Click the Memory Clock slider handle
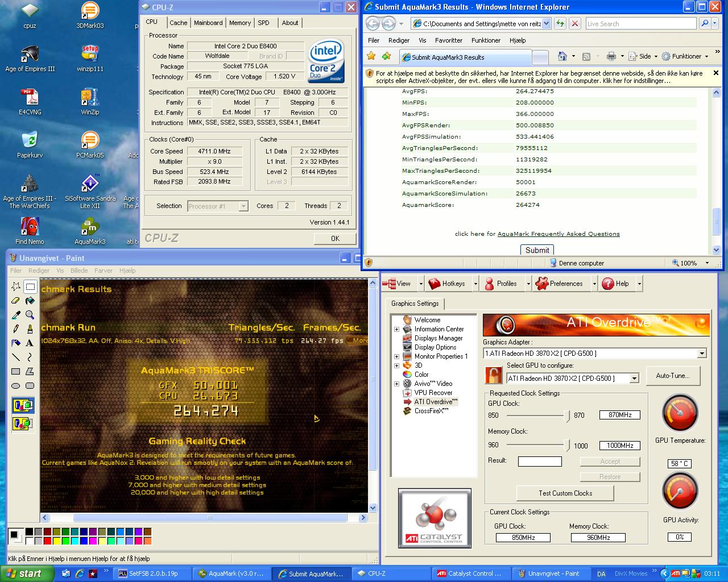This screenshot has width=728, height=582. pyautogui.click(x=567, y=445)
